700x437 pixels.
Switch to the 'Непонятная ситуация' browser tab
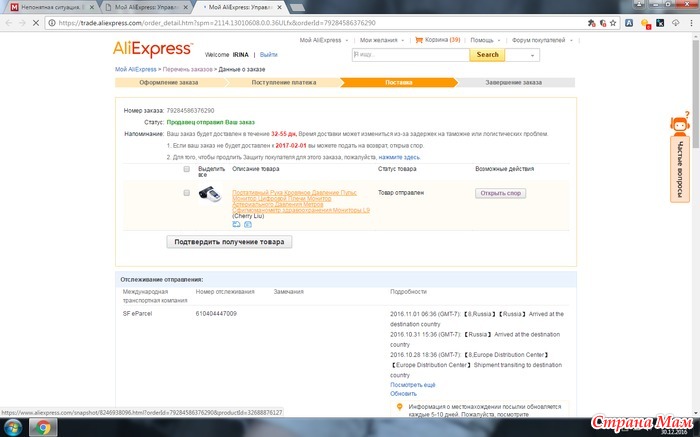[50, 7]
